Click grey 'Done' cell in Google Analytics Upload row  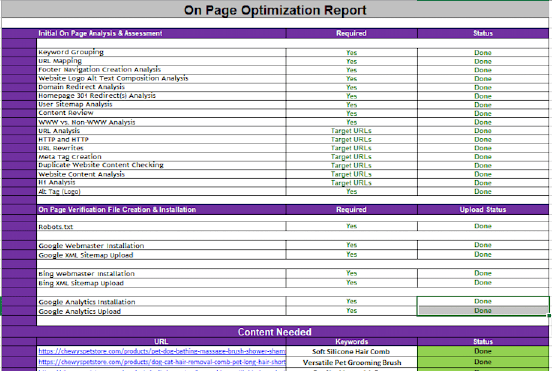[483, 311]
